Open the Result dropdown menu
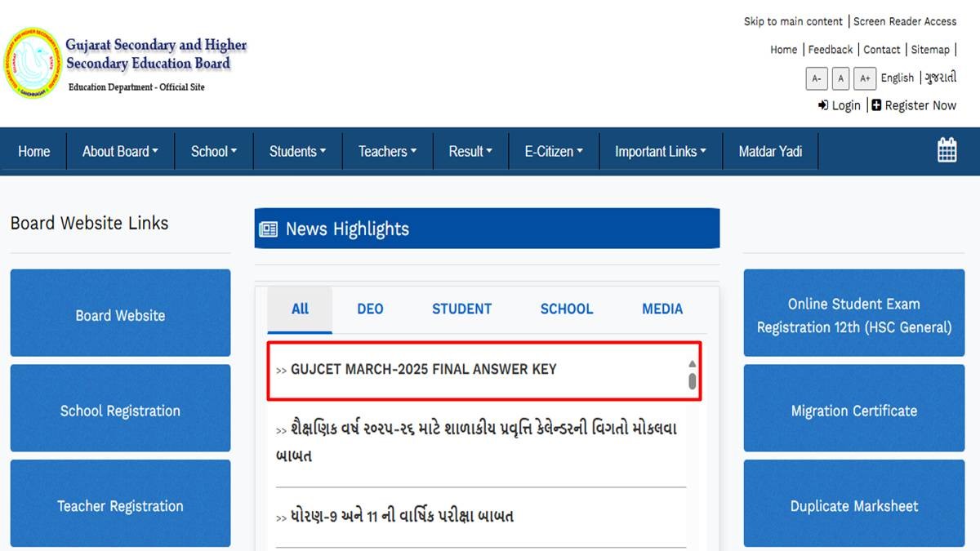The height and width of the screenshot is (551, 980). (470, 151)
